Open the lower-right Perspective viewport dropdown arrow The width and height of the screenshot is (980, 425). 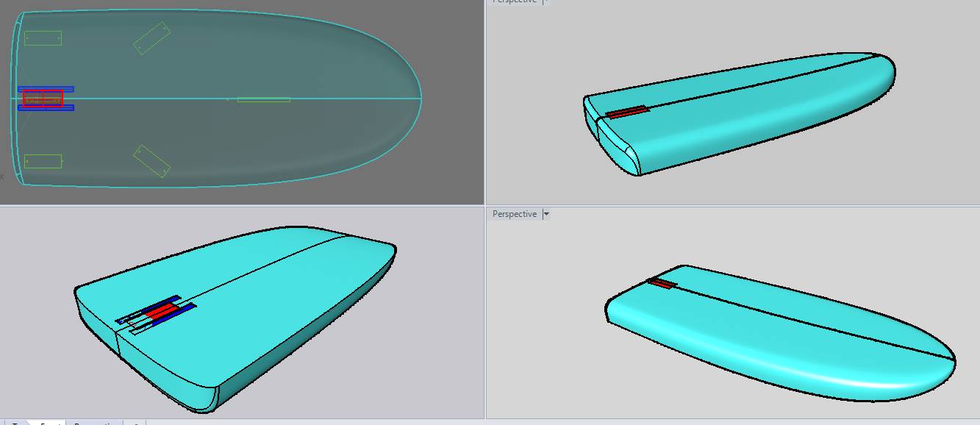tap(546, 214)
